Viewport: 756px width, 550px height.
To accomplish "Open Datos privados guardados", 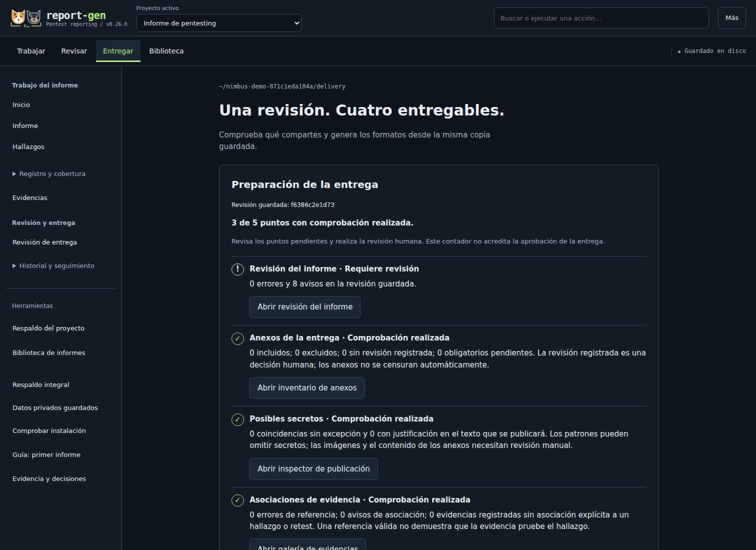I will point(55,408).
